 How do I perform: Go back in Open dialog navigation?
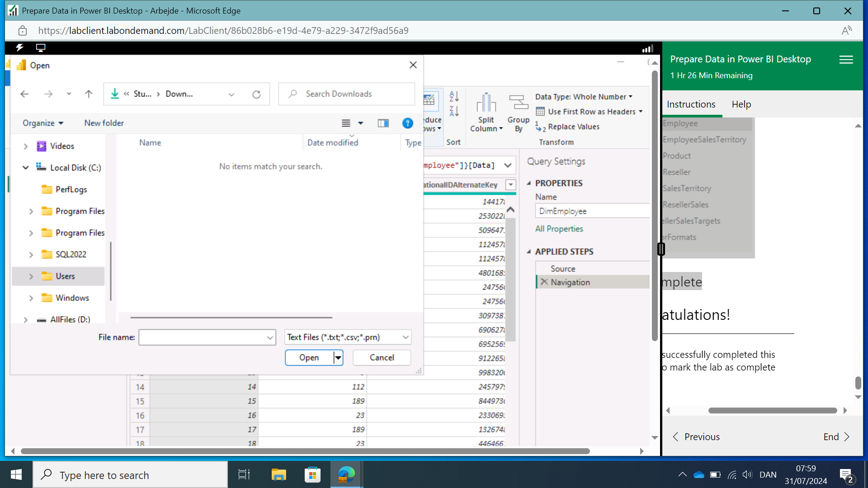pos(24,94)
